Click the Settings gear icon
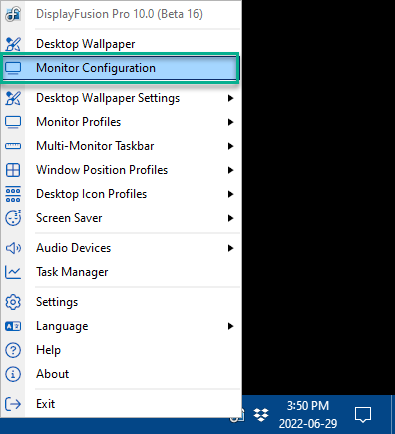 coord(13,302)
